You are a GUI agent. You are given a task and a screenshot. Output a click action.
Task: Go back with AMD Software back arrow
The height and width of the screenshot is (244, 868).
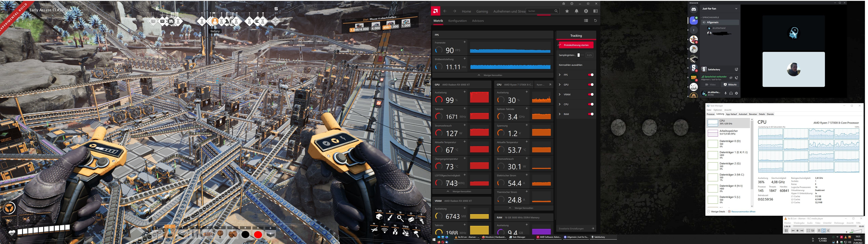(445, 11)
